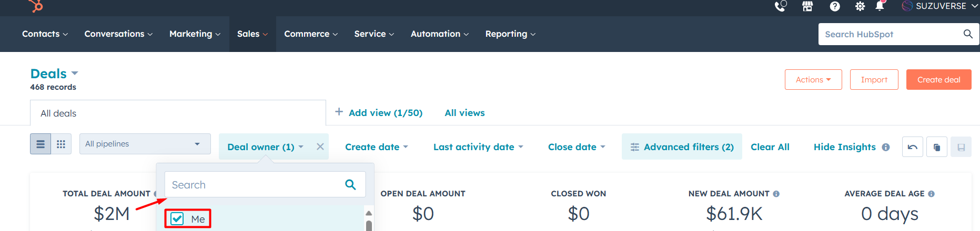Open the calling phone icon
The width and height of the screenshot is (980, 231).
tap(780, 6)
